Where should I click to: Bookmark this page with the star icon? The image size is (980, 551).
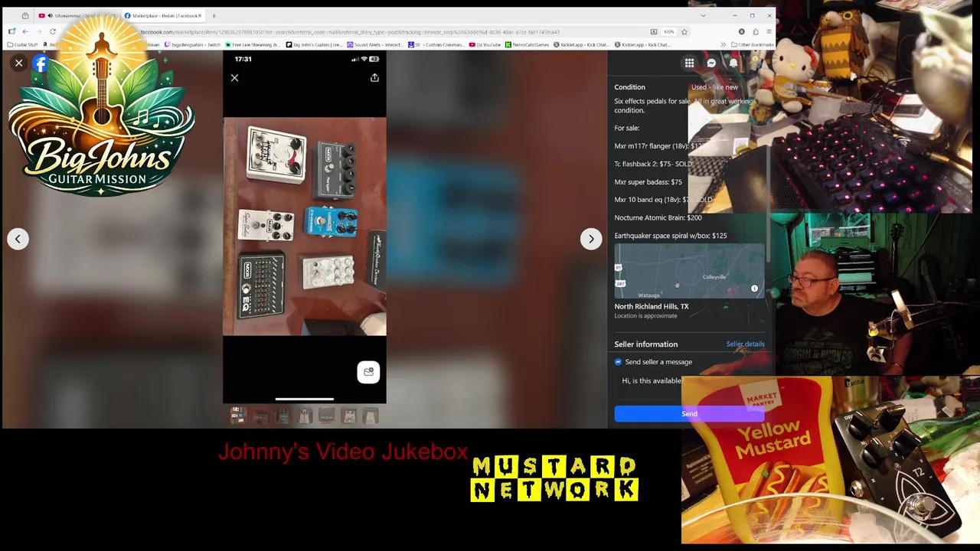tap(684, 32)
